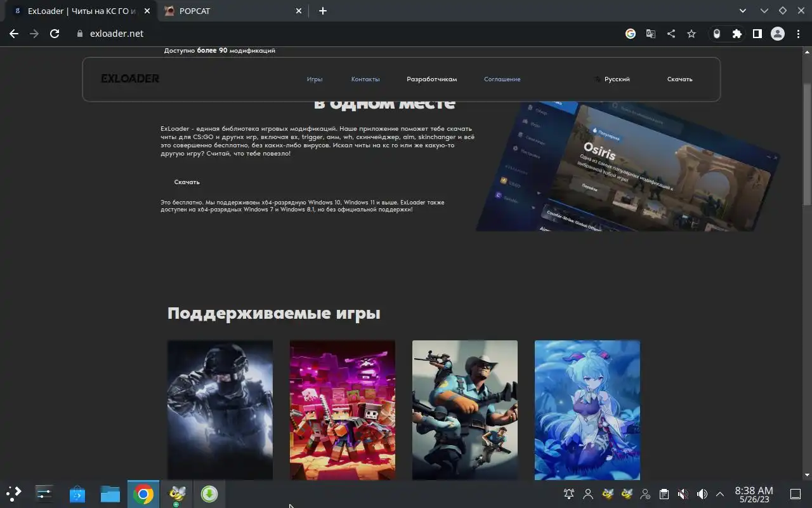Launch the Discover store from taskbar

77,493
